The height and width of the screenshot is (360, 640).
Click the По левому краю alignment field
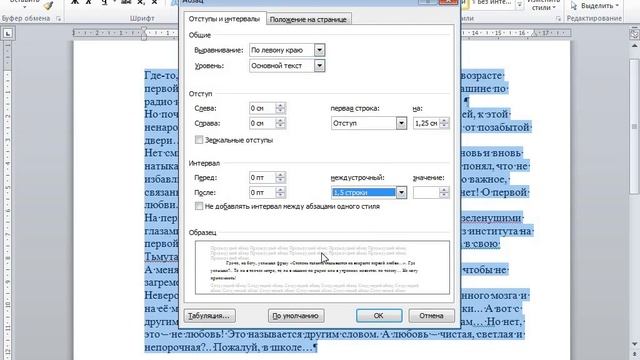point(282,50)
